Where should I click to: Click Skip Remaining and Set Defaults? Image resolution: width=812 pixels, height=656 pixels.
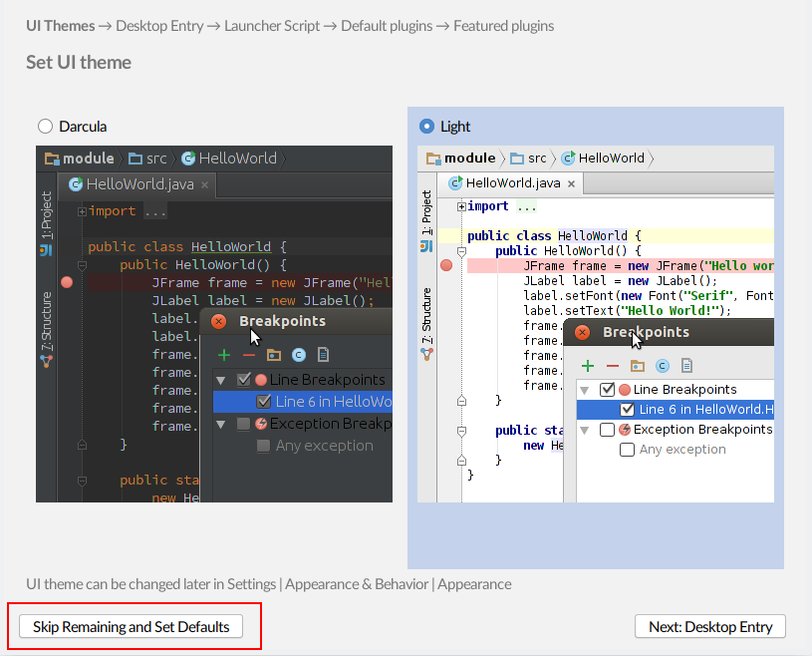(132, 626)
